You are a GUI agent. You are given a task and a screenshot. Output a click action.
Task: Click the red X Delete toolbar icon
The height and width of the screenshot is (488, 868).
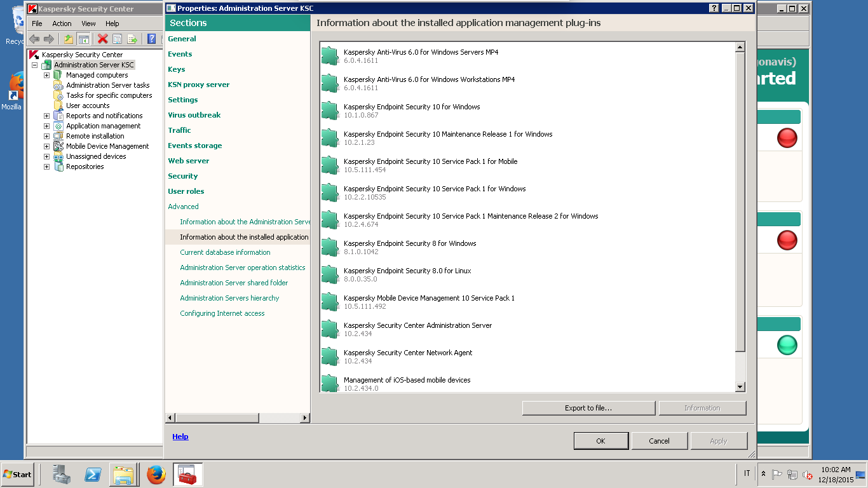pyautogui.click(x=102, y=39)
